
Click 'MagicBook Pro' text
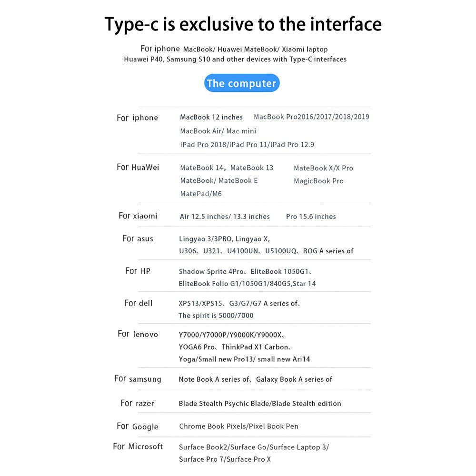pos(318,181)
